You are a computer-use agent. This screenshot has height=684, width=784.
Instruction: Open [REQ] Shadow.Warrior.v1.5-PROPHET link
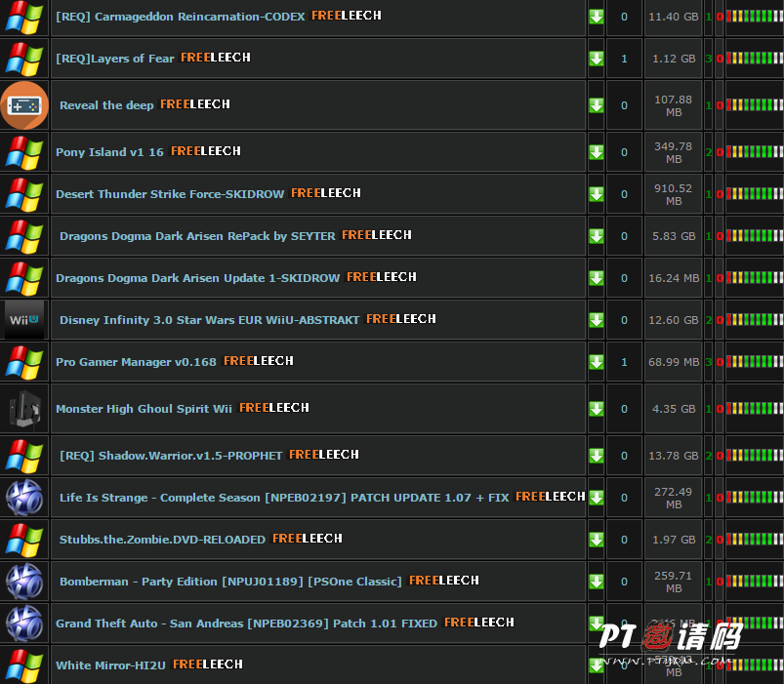(171, 456)
